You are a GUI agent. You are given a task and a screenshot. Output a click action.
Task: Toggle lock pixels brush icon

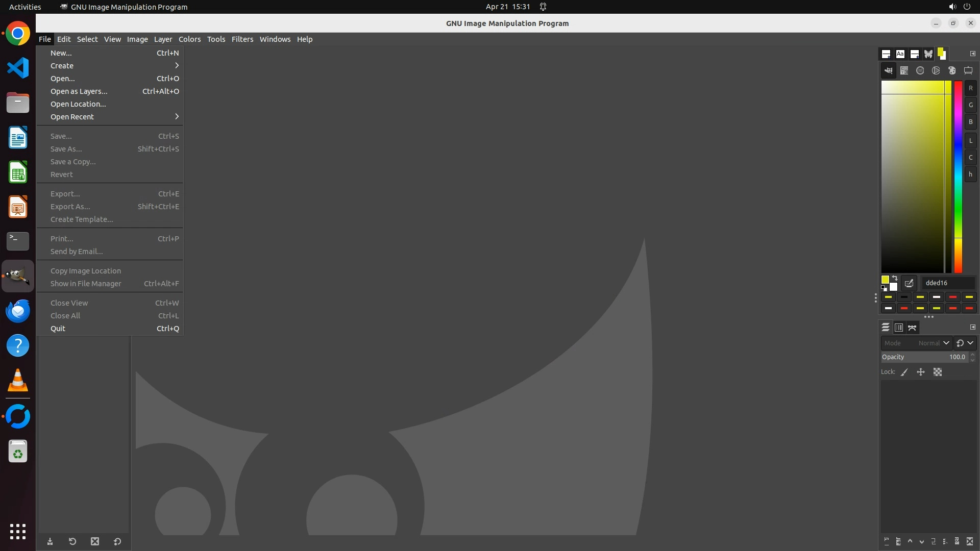904,372
